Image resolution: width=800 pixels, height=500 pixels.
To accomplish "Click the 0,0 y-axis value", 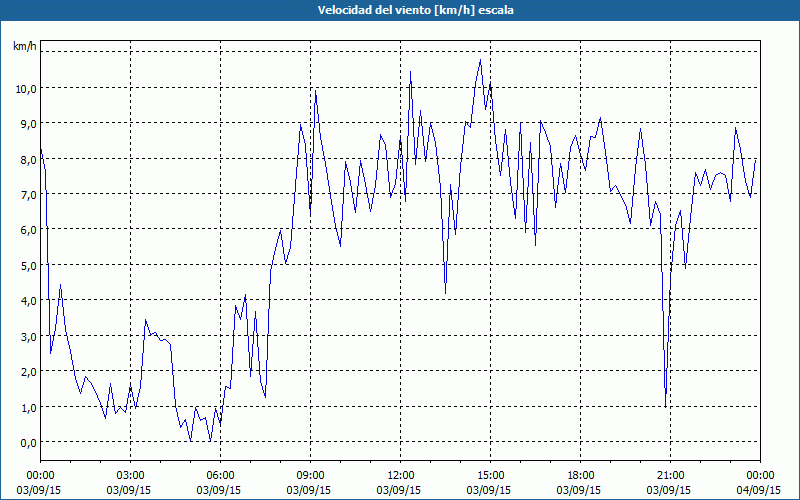I will (x=29, y=442).
